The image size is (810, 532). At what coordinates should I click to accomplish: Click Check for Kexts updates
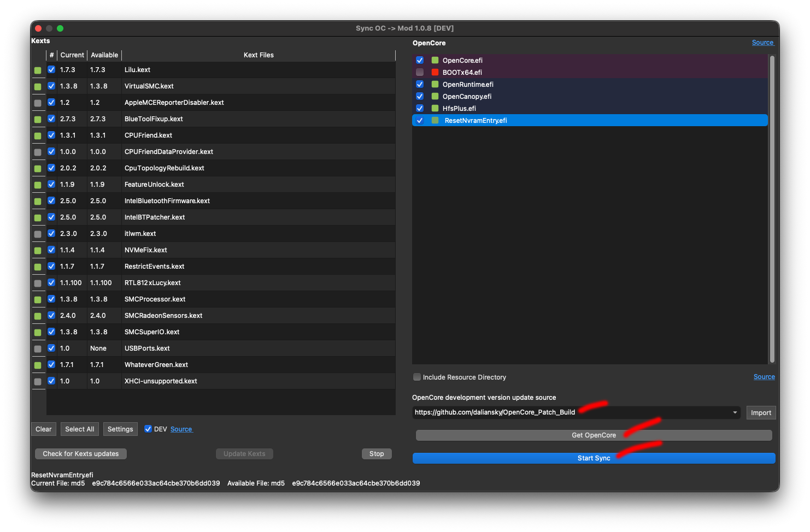tap(81, 454)
